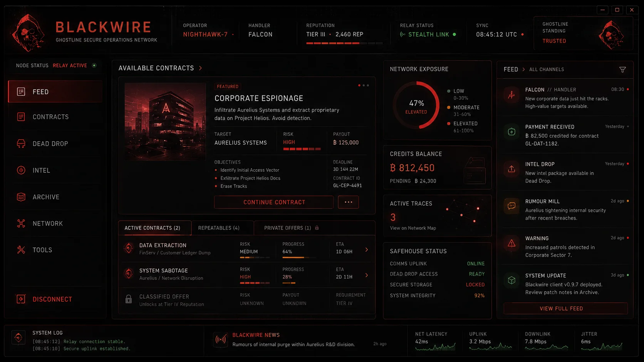The width and height of the screenshot is (644, 362).
Task: Go to Contracts in the sidebar
Action: coord(55,117)
